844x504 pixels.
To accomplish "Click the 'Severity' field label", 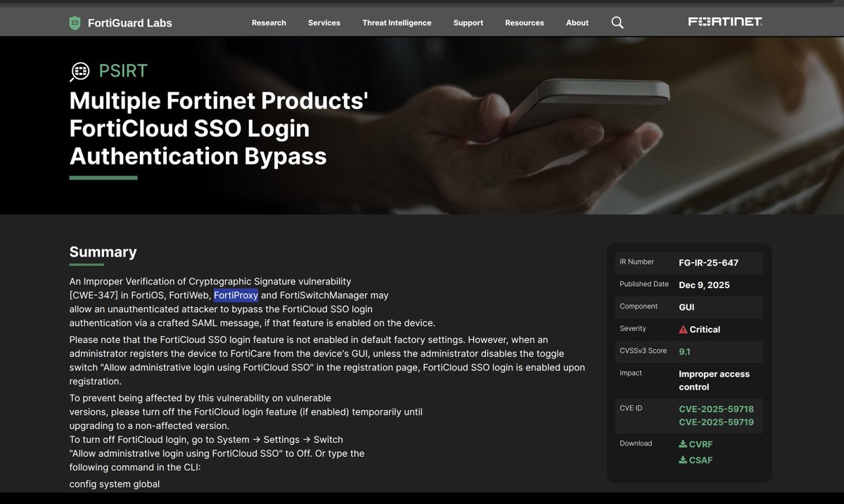I will click(633, 328).
